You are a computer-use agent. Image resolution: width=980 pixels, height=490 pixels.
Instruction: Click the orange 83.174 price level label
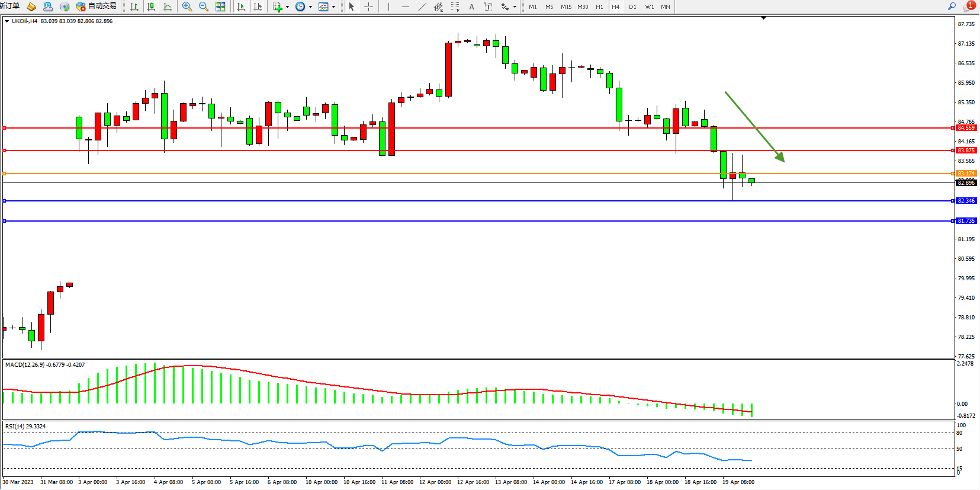pos(966,174)
